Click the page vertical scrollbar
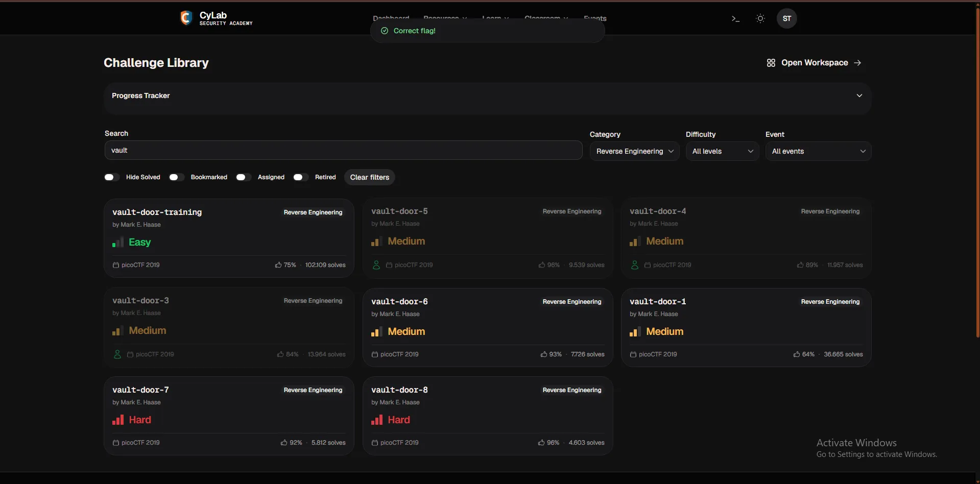This screenshot has width=980, height=484. click(x=977, y=174)
